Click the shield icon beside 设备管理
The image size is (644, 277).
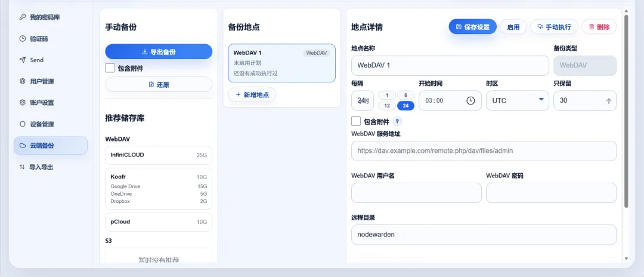(x=23, y=124)
